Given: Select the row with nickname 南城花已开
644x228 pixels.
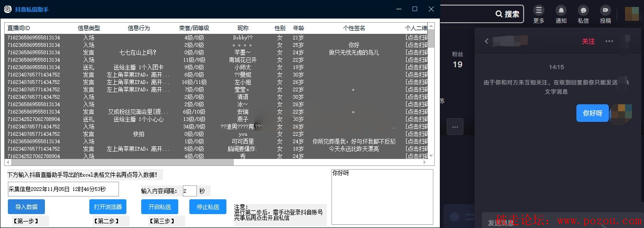Looking at the screenshot, I should click(216, 60).
